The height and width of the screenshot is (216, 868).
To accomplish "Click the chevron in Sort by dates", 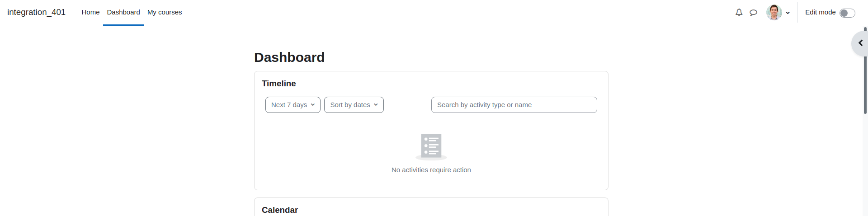I will click(x=376, y=105).
